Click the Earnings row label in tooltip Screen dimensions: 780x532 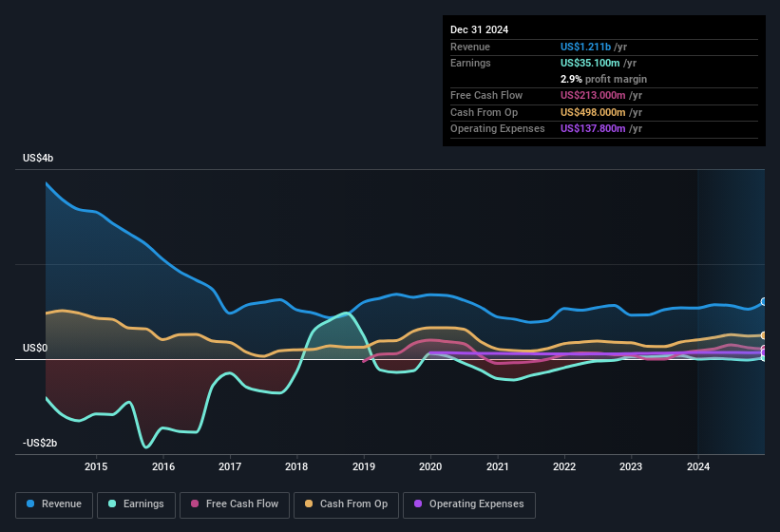click(x=470, y=63)
